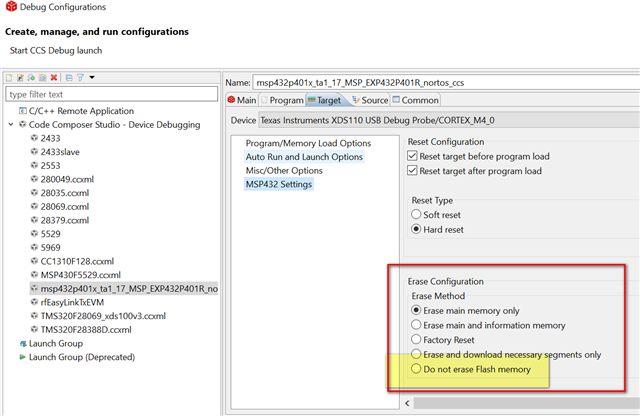
Task: Open Auto Run and Launch Options category
Action: click(304, 157)
